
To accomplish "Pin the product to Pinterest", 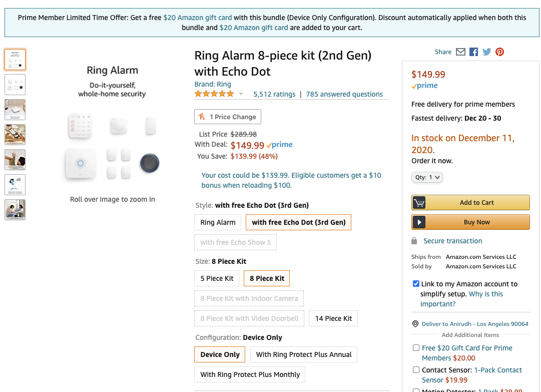I will tap(499, 52).
